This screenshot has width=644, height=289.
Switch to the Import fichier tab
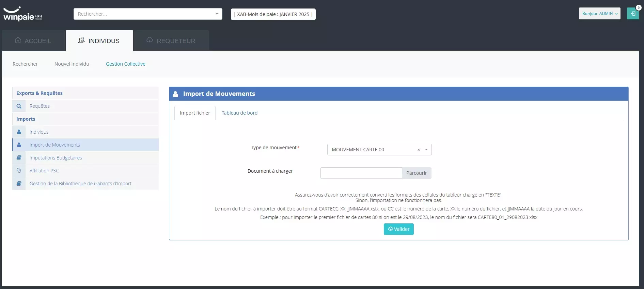tap(195, 113)
